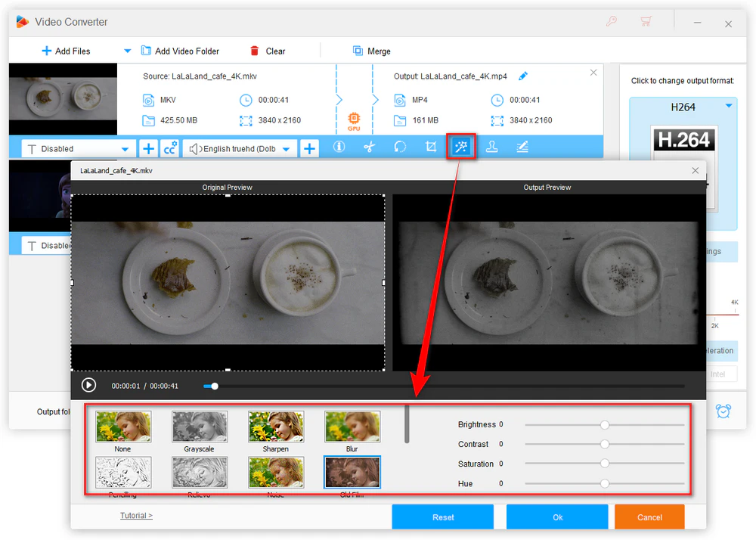Click the Video Converter app logo

coord(22,22)
